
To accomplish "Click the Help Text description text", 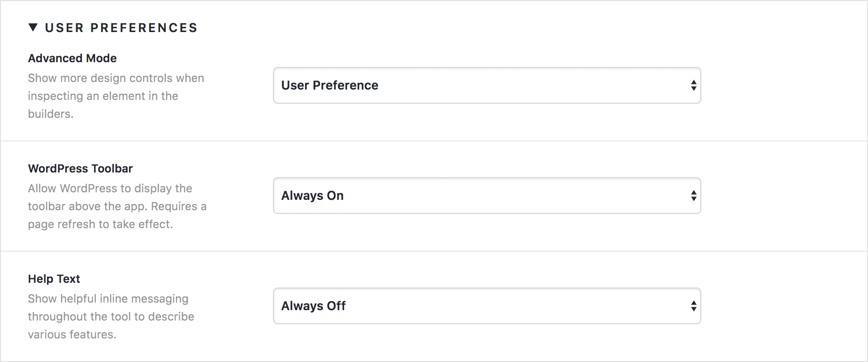I will (x=111, y=316).
